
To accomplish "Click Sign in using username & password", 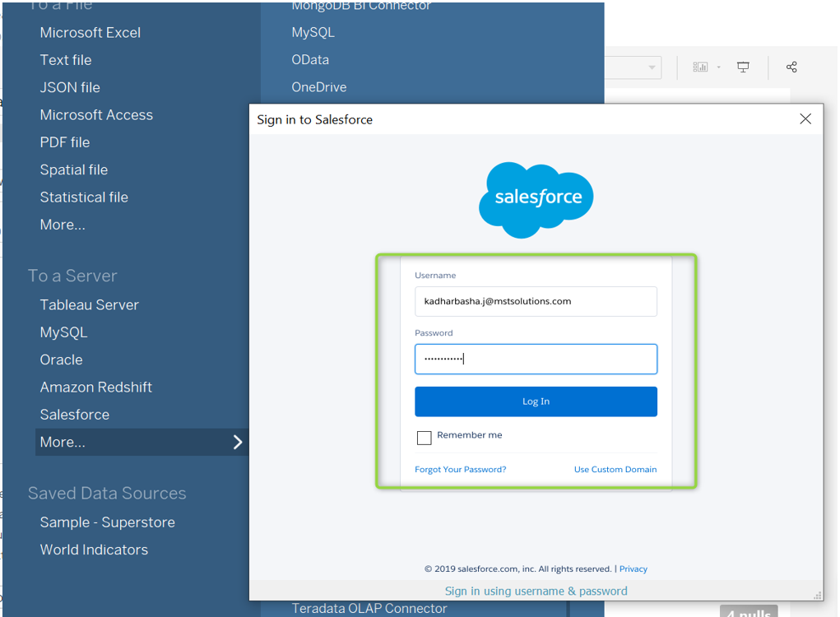I will (536, 591).
